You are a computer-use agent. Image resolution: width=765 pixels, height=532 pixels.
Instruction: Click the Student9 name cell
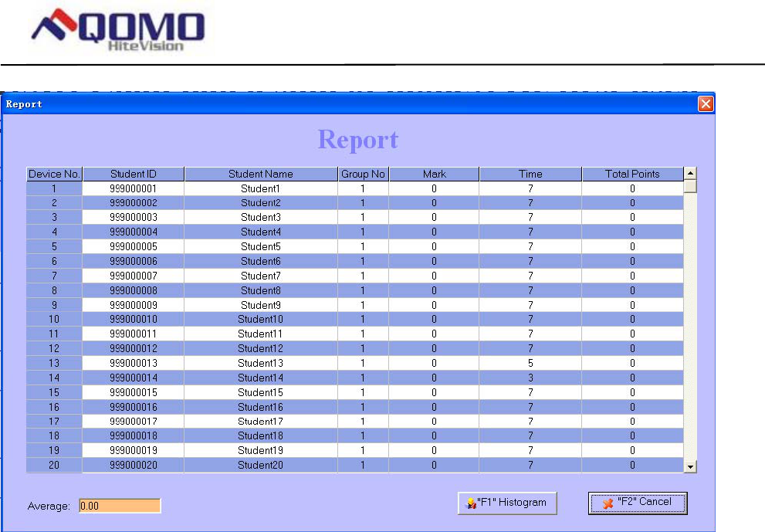point(260,305)
